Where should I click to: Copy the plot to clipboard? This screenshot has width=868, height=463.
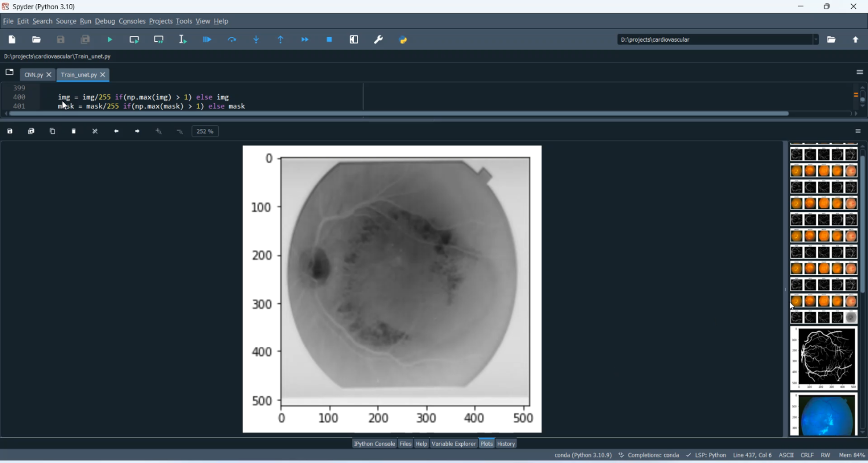coord(53,131)
